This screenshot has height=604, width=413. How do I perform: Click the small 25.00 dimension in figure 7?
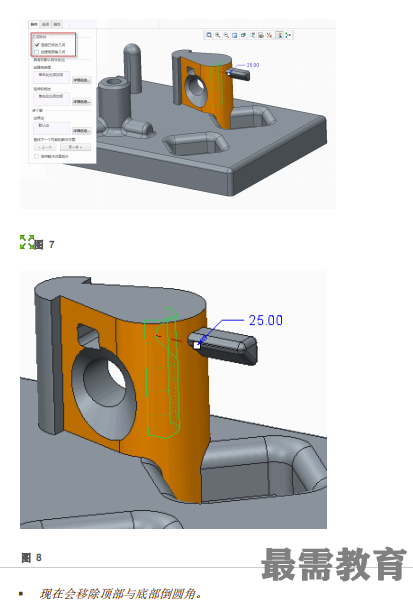click(253, 65)
